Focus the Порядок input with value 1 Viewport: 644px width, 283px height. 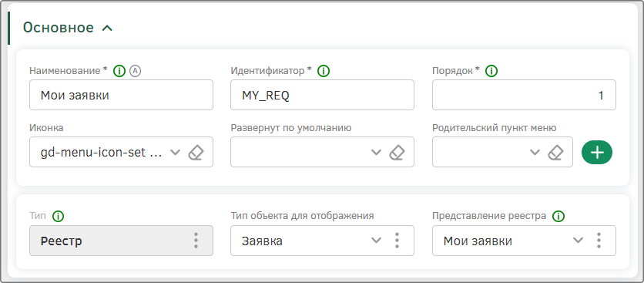tap(524, 95)
